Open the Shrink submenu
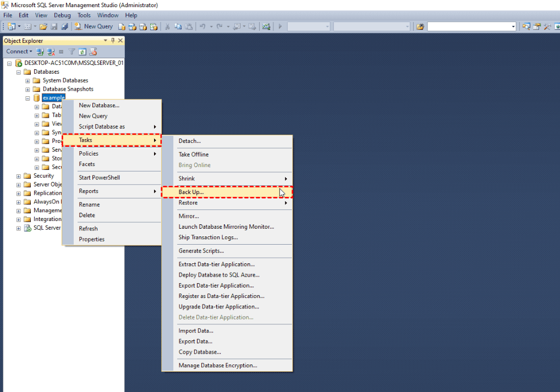560x392 pixels. [227, 179]
